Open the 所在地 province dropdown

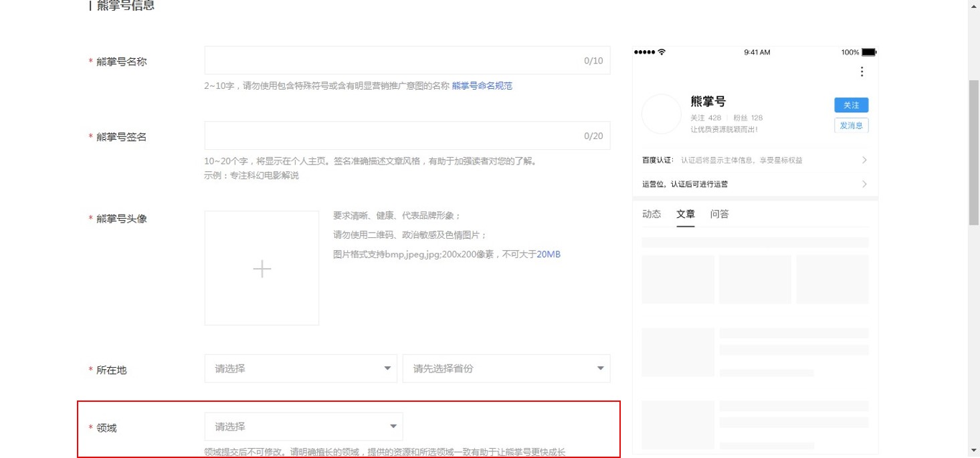(301, 368)
